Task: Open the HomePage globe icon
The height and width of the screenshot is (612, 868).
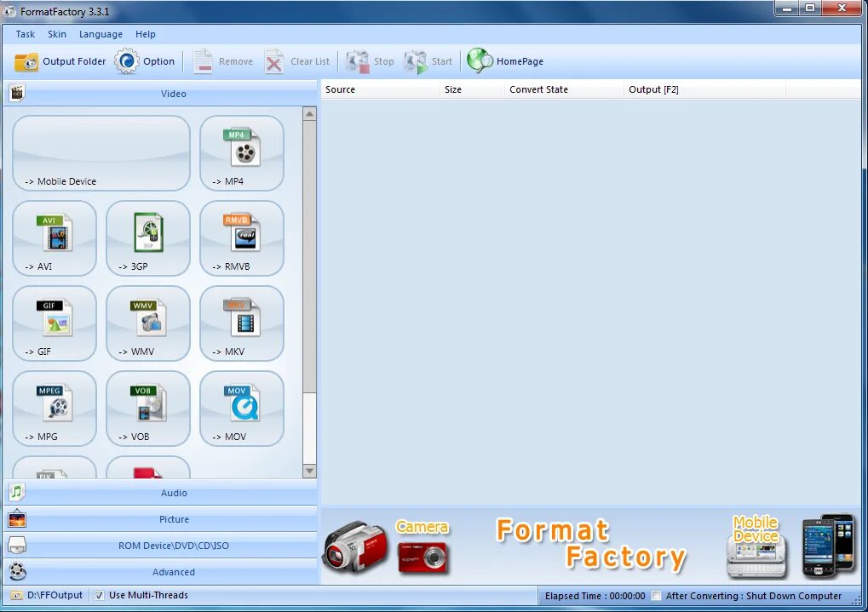Action: [480, 61]
